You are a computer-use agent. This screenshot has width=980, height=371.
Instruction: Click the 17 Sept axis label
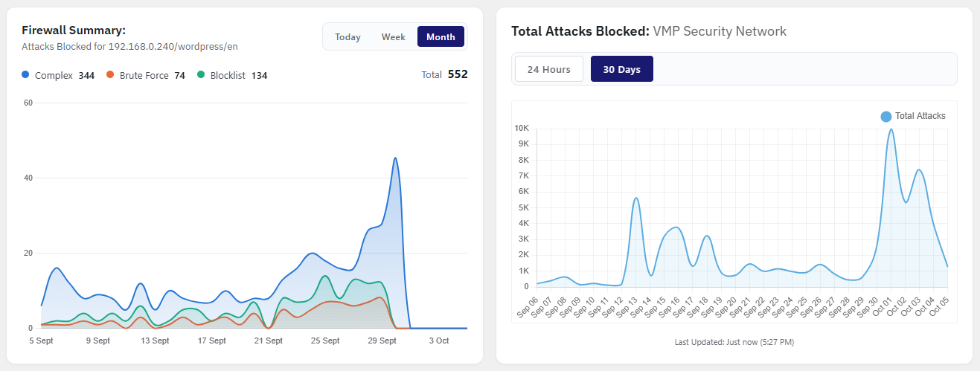point(211,341)
